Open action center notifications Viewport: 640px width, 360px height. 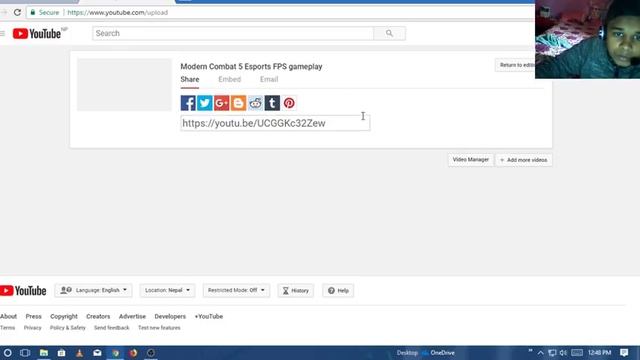click(624, 353)
